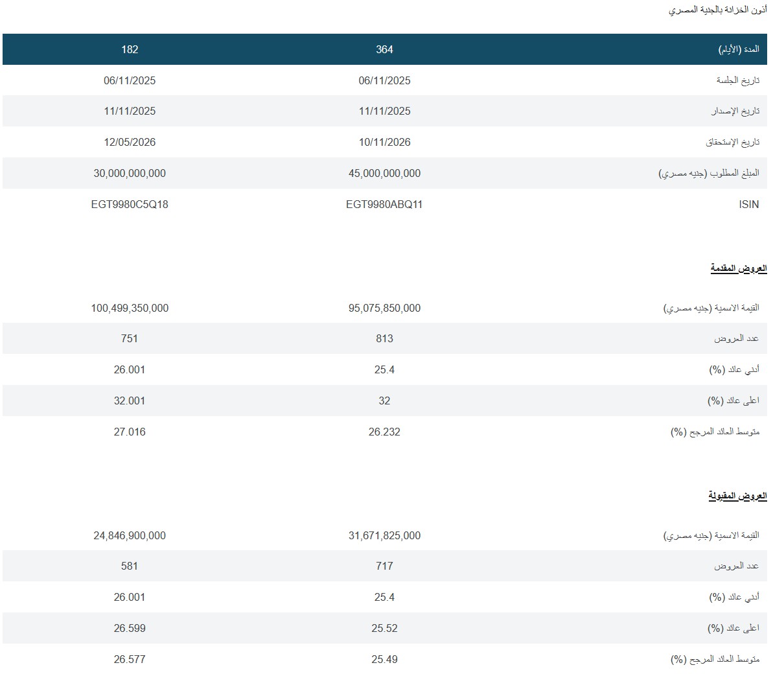784x687 pixels.
Task: Click the page title "أذون الخزانة بالجنيه المصري"
Action: pos(718,10)
